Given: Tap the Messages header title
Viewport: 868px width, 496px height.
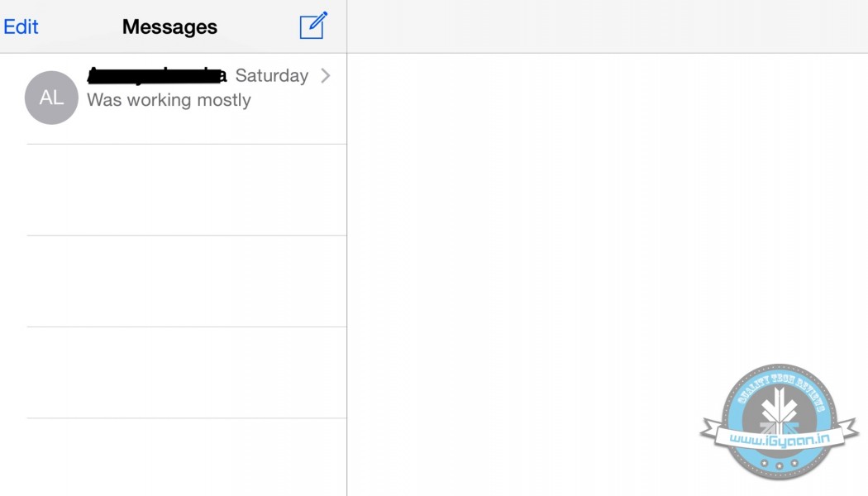Looking at the screenshot, I should pyautogui.click(x=169, y=26).
